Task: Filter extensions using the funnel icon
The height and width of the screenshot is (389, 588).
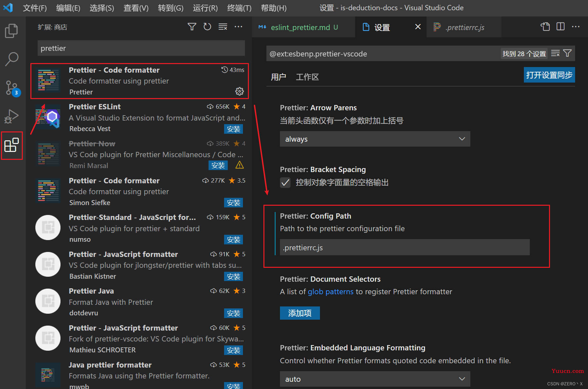Action: pos(192,27)
